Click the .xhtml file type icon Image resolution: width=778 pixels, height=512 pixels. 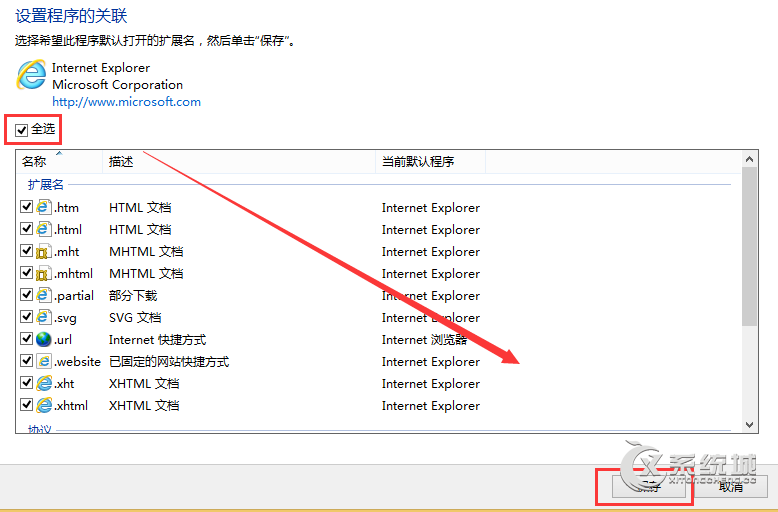(x=44, y=405)
